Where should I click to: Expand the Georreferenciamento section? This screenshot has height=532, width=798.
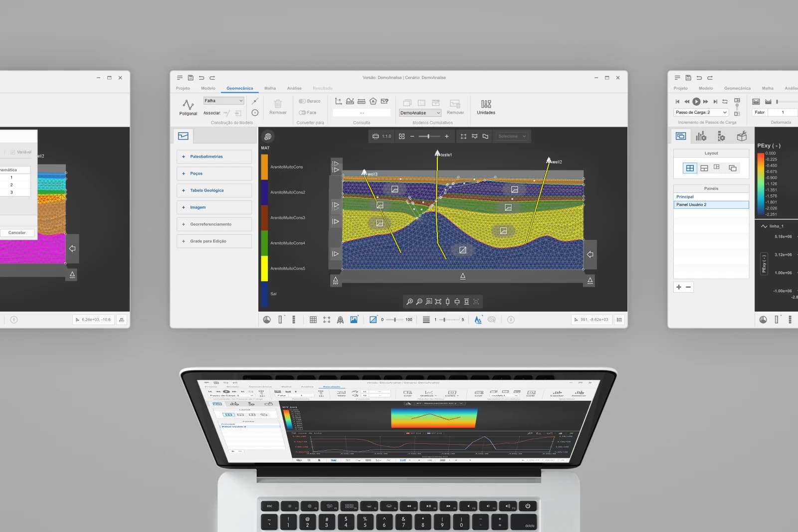pyautogui.click(x=214, y=224)
